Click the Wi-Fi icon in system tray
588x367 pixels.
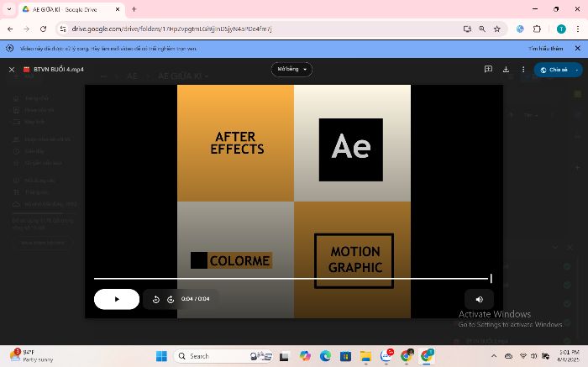click(x=523, y=356)
